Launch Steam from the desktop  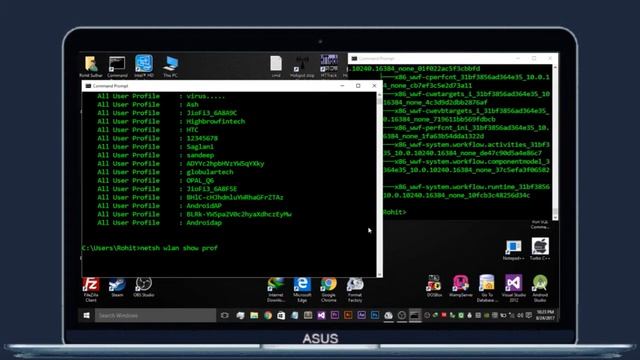tap(117, 287)
